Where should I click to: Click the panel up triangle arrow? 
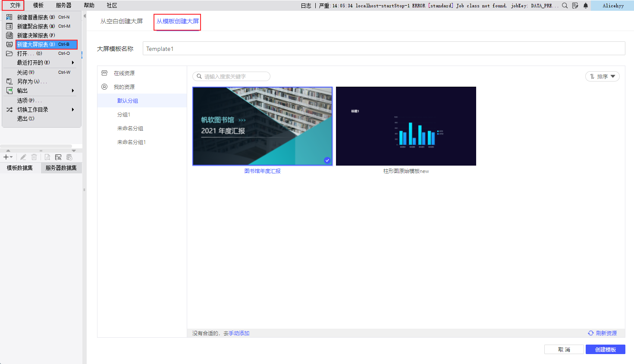[8, 151]
